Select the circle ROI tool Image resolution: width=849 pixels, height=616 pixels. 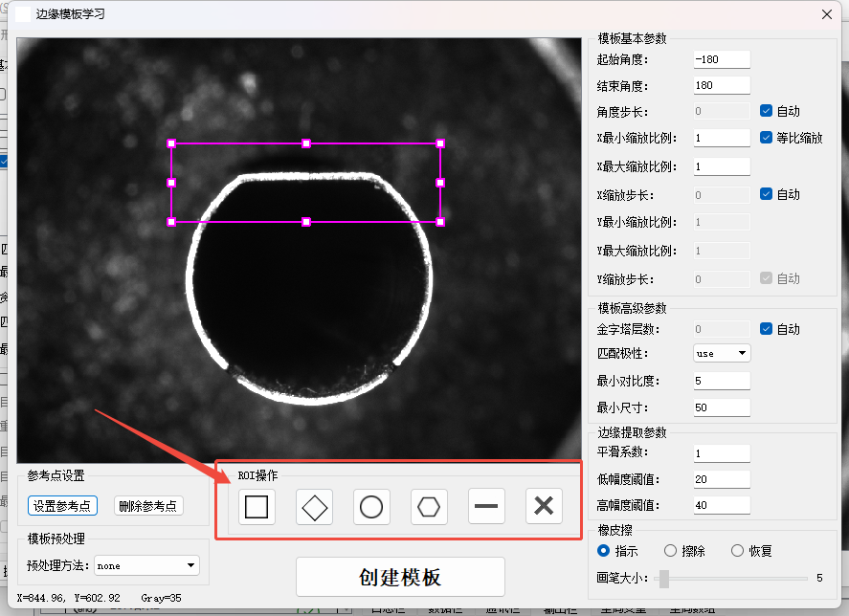click(x=371, y=506)
